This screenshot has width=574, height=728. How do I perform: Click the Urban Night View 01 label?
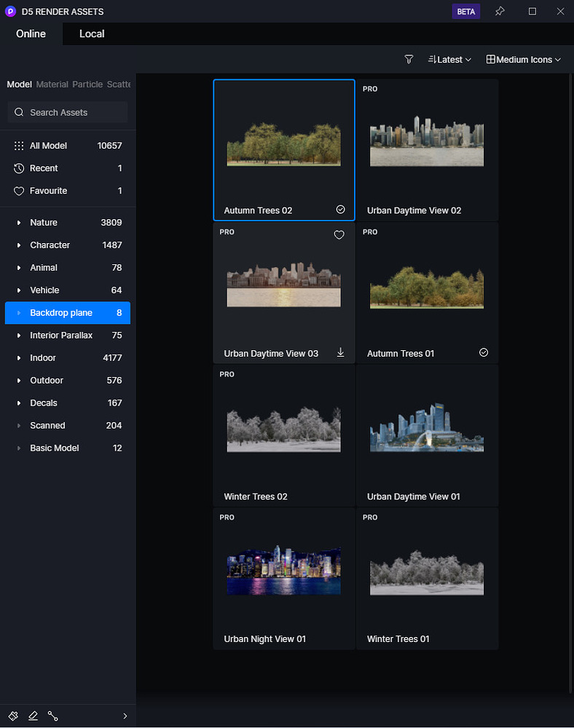point(264,639)
